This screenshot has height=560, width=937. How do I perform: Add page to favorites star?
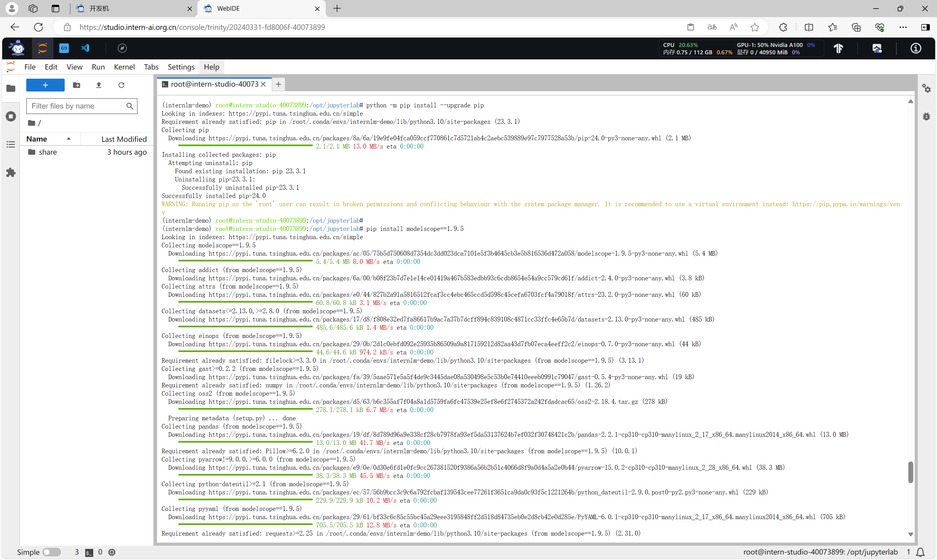755,27
